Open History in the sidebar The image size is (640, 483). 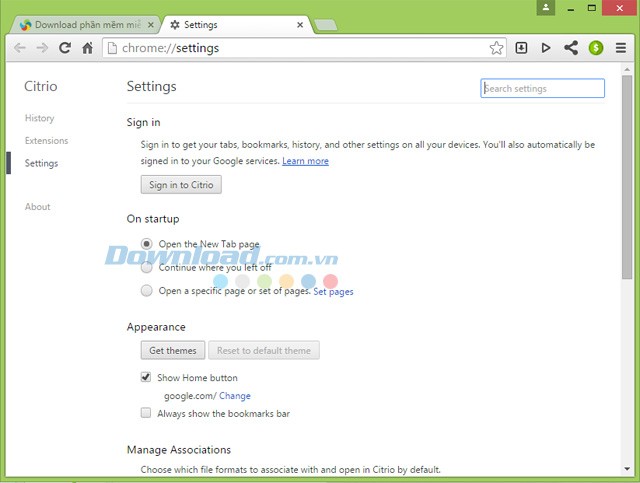40,118
